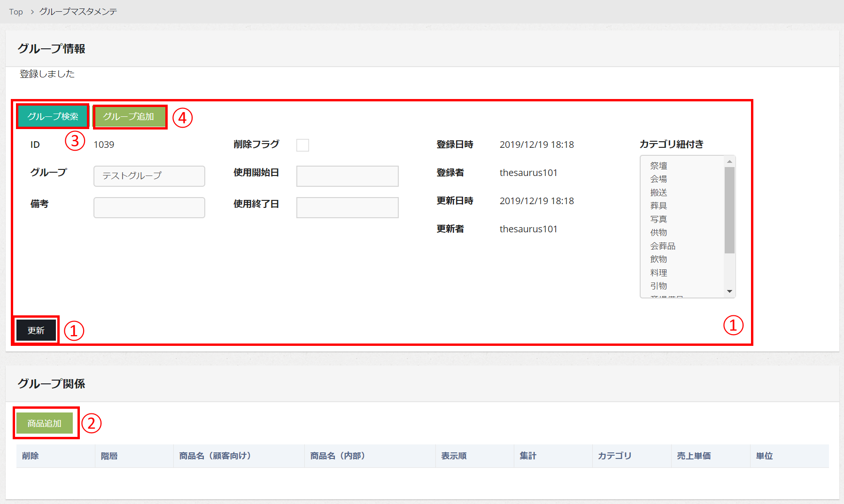Click the グループ検索 button
844x504 pixels.
53,116
